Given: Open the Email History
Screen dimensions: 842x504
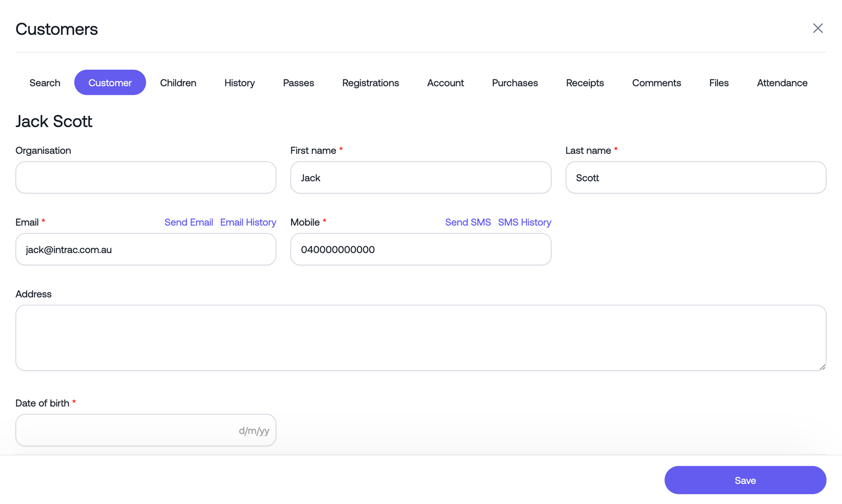Looking at the screenshot, I should pyautogui.click(x=248, y=222).
